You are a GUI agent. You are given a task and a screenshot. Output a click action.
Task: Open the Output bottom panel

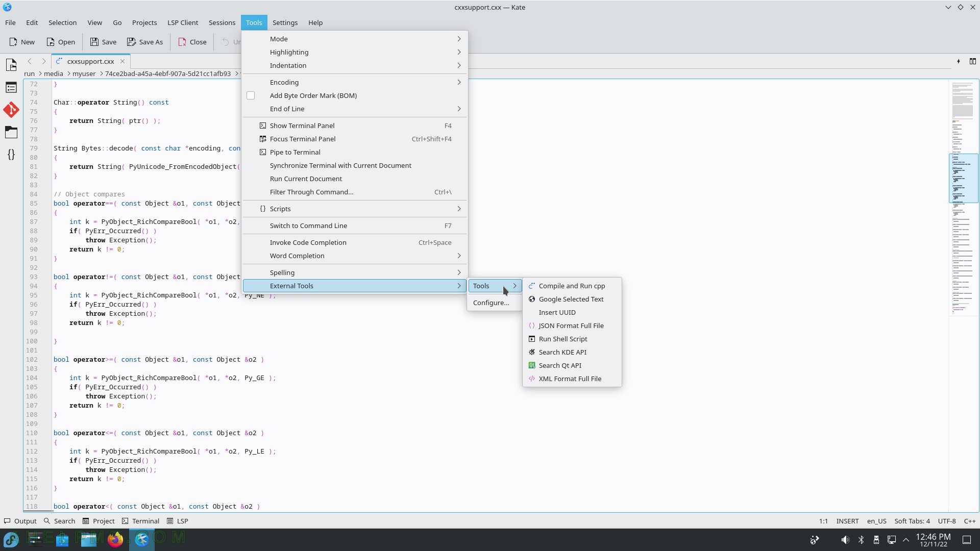pyautogui.click(x=20, y=521)
